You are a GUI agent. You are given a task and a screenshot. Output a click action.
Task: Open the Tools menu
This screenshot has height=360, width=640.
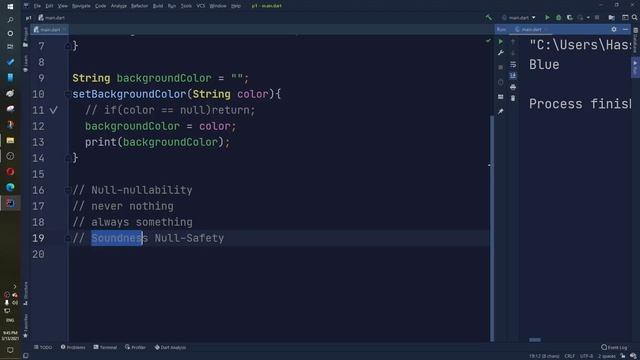[186, 6]
